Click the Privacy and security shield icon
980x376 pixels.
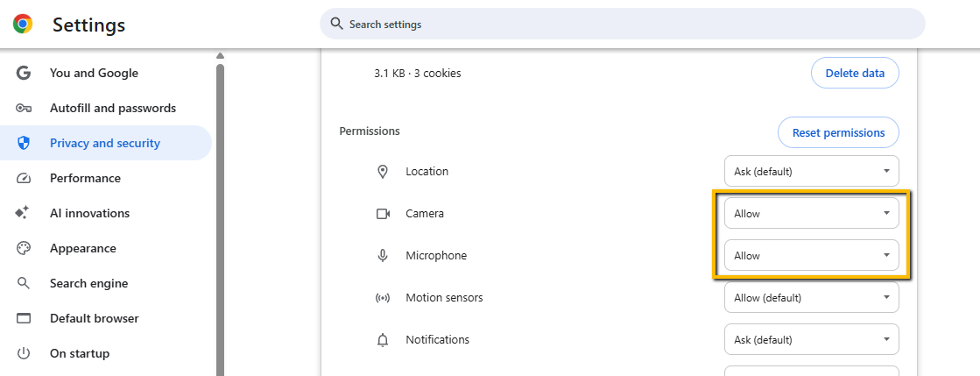[x=24, y=143]
